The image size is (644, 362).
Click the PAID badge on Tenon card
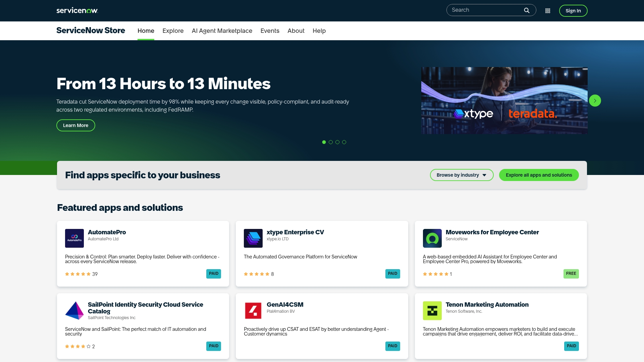click(572, 346)
